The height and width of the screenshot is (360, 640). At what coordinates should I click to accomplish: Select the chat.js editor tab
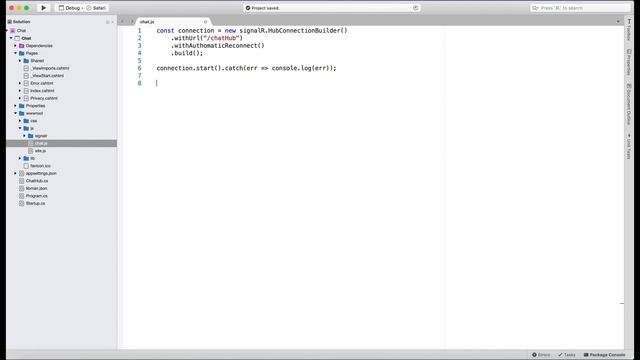point(173,22)
